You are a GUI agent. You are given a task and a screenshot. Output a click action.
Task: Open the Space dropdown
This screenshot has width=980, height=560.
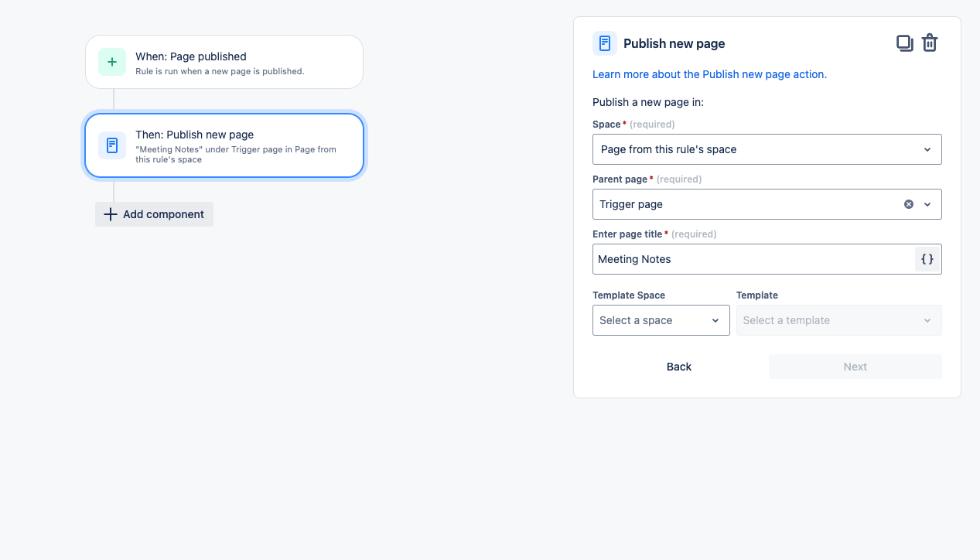[767, 149]
